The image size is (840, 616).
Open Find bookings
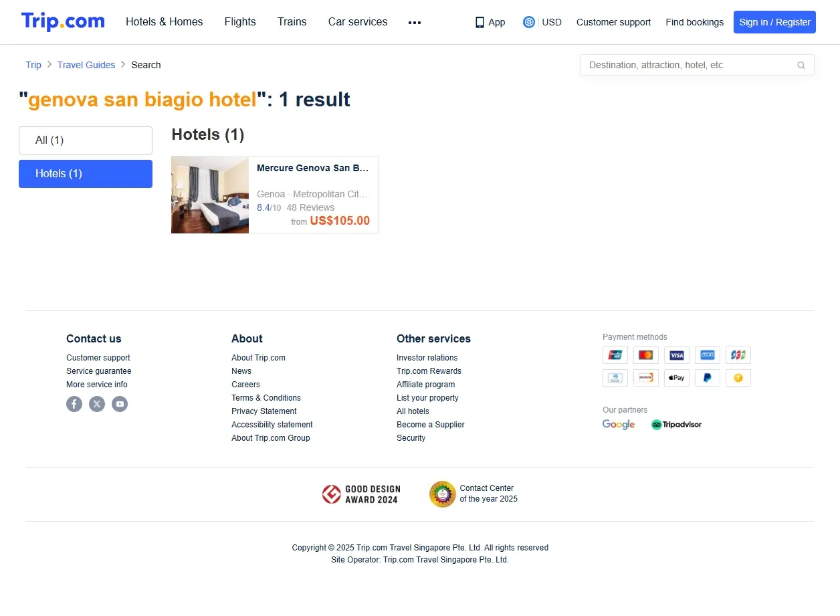pyautogui.click(x=694, y=22)
